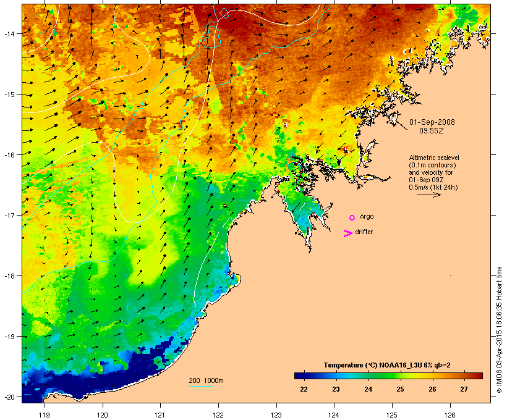The height and width of the screenshot is (420, 507).
Task: Click longitude axis label '126'
Action: [x=450, y=415]
